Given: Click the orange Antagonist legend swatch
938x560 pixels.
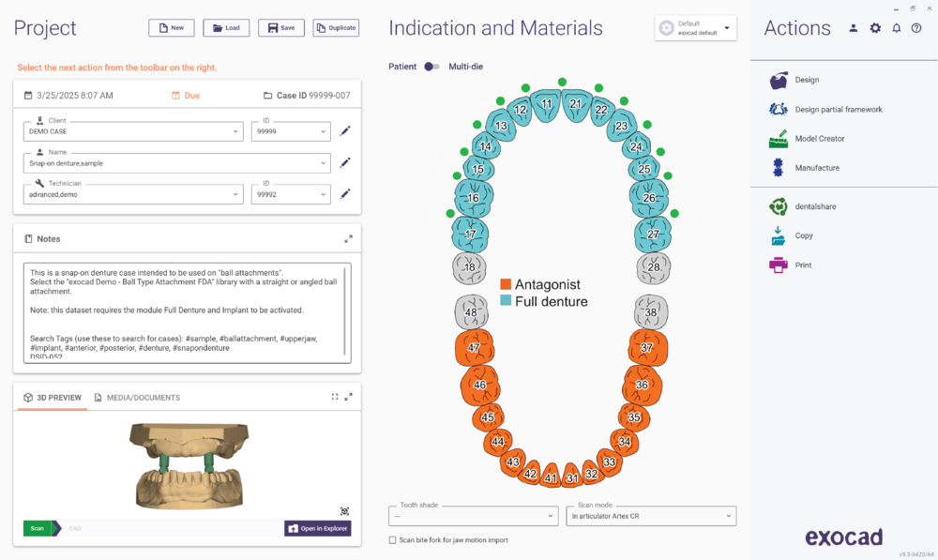Looking at the screenshot, I should 506,284.
